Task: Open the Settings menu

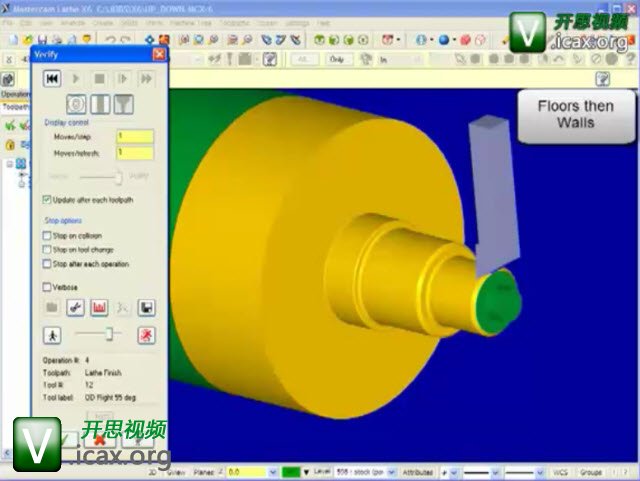Action: click(297, 23)
